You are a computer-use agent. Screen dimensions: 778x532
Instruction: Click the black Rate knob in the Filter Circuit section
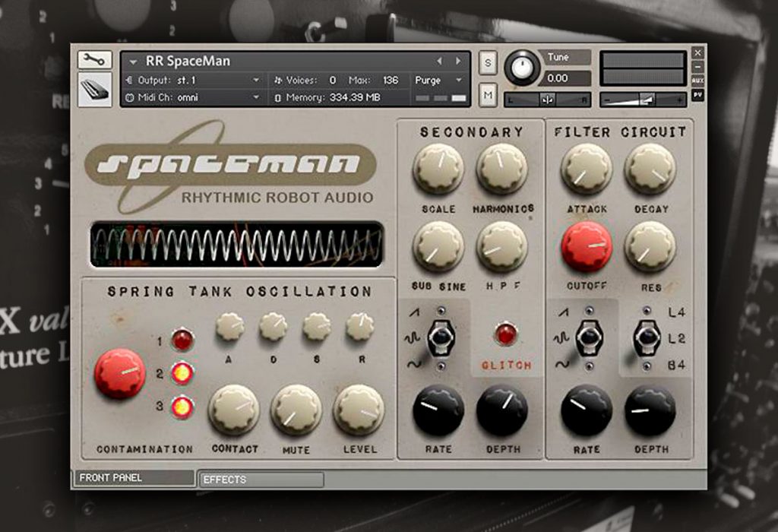587,410
